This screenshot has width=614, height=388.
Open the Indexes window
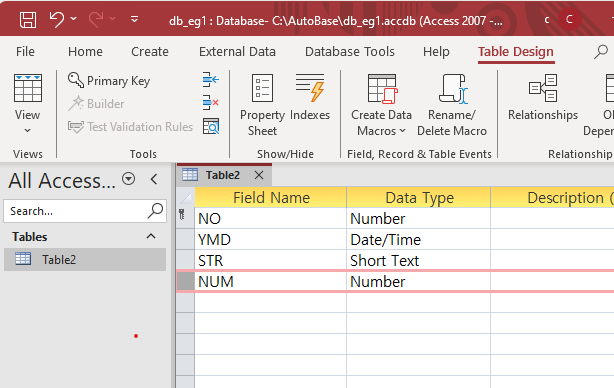coord(310,98)
